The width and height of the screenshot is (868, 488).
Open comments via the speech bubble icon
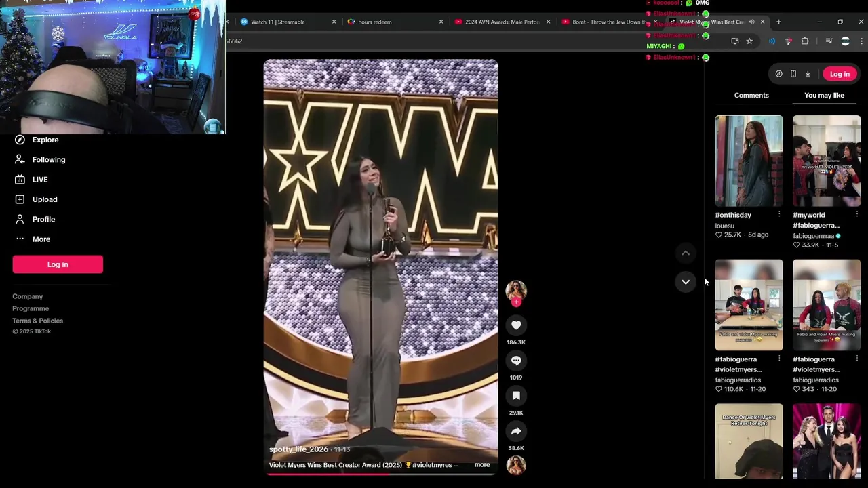[x=516, y=361]
